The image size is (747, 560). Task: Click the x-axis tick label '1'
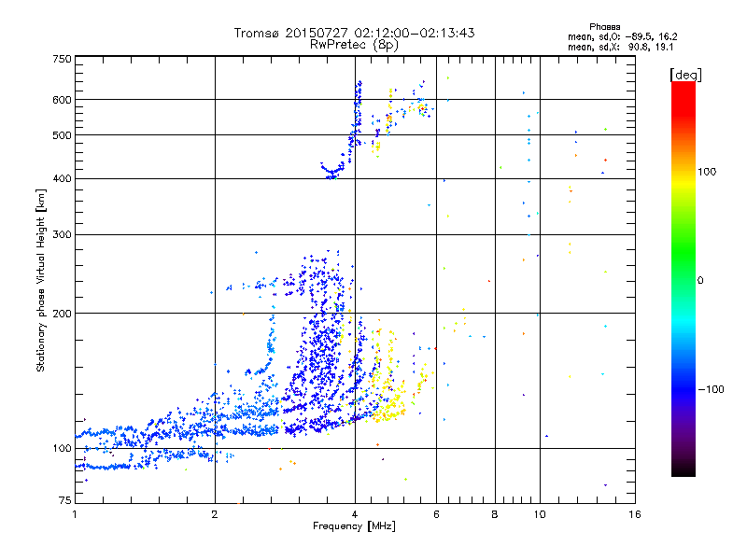point(75,514)
